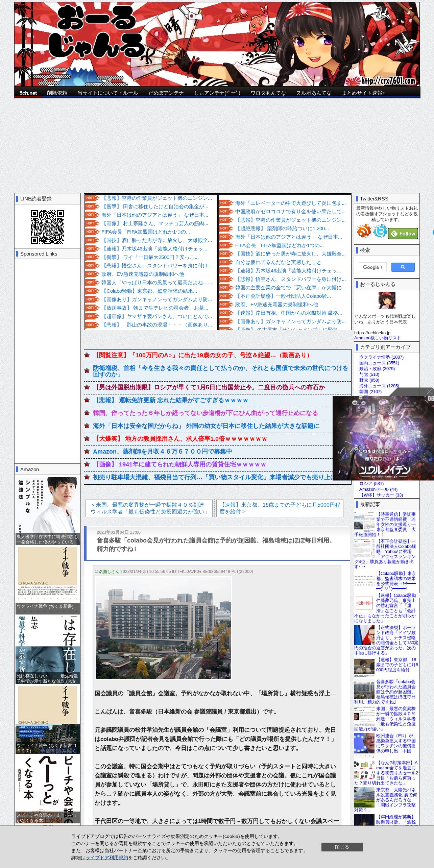This screenshot has height=868, width=434.
Task: Open FIFA会長 link in left hot list
Action: [x=146, y=232]
